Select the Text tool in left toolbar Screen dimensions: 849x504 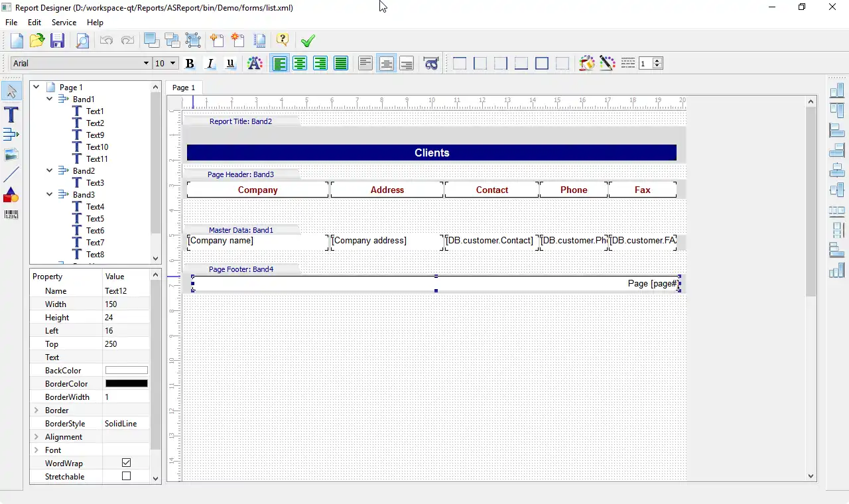coord(11,114)
